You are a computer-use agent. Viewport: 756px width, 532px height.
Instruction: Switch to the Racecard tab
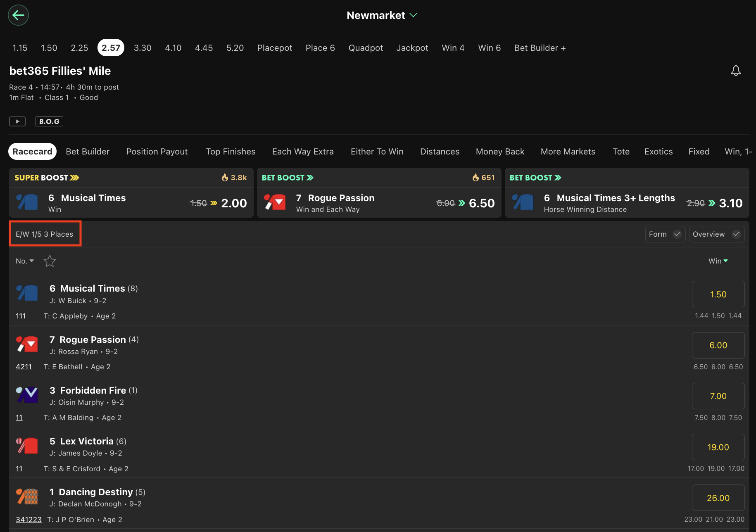point(32,152)
